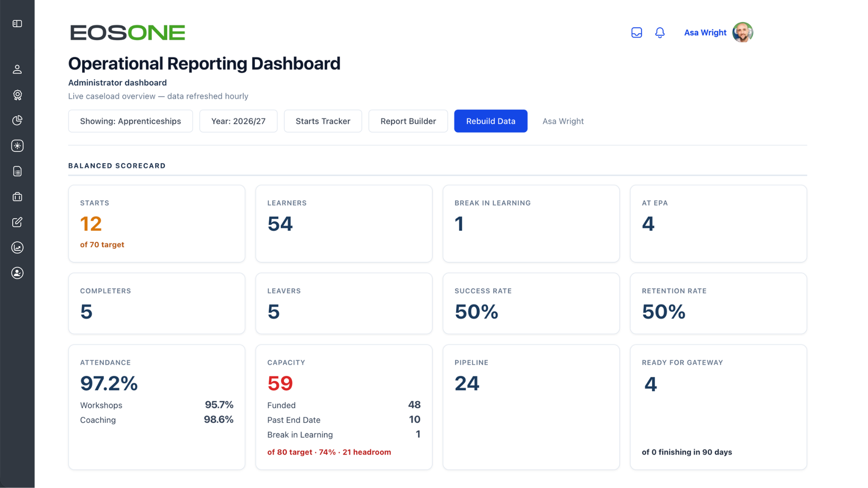This screenshot has height=488, width=868.
Task: Click the EOSONE logo
Action: [127, 33]
